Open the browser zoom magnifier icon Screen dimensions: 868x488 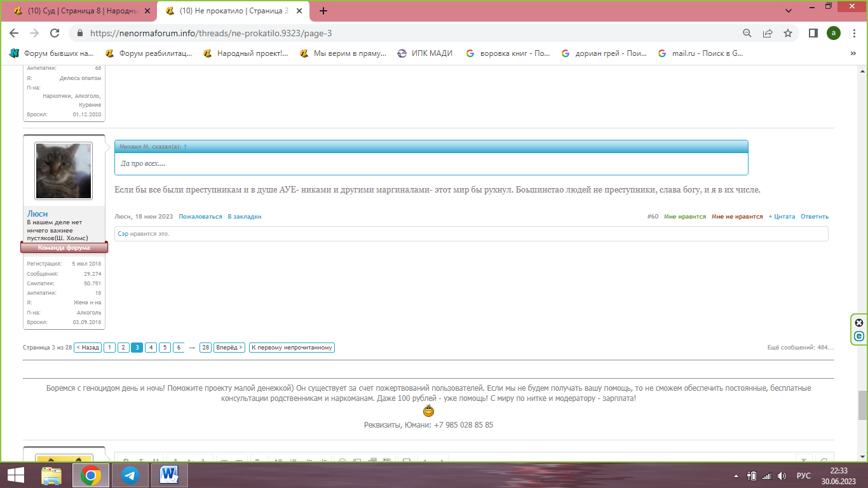pyautogui.click(x=747, y=33)
